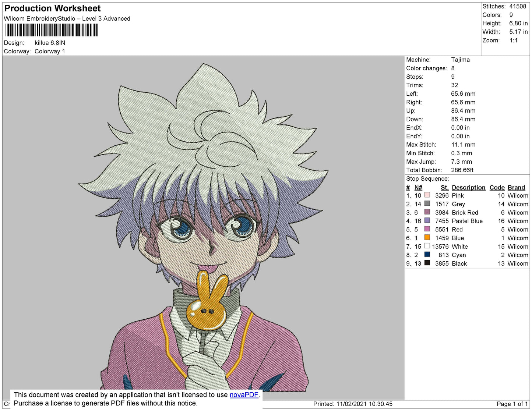Choose the White swatch in row 7
This screenshot has width=532, height=411.
pos(427,246)
